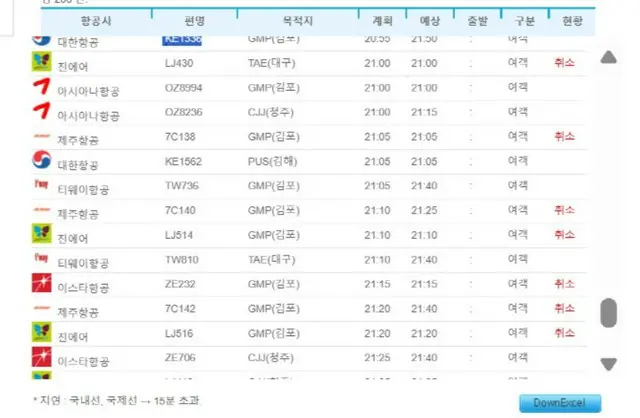Click the vertical scrollbar thumb

[x=609, y=313]
